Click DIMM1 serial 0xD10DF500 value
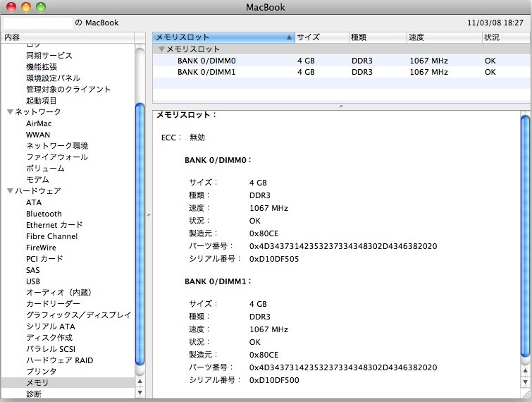 tap(274, 380)
